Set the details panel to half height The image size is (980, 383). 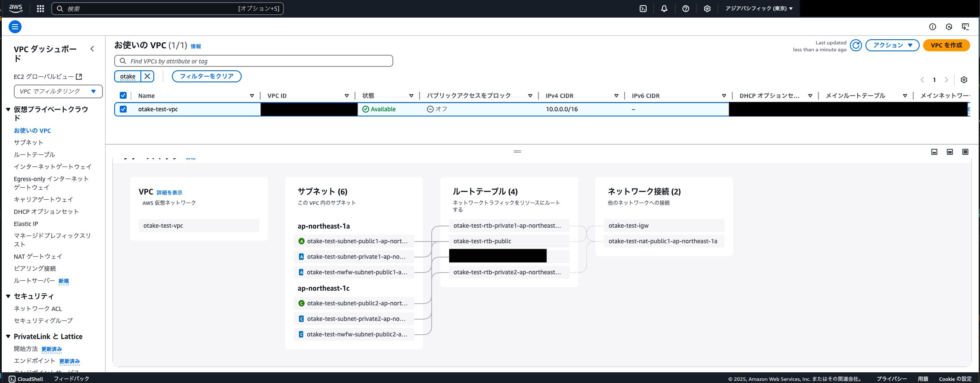[950, 152]
